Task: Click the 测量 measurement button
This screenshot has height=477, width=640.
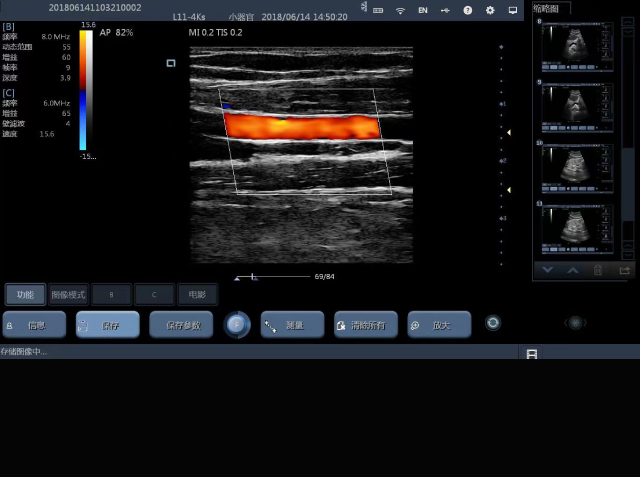Action: pyautogui.click(x=292, y=325)
